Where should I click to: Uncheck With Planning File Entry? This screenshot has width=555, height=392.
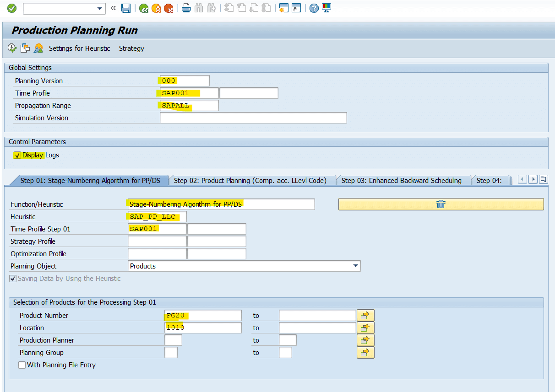pyautogui.click(x=22, y=365)
